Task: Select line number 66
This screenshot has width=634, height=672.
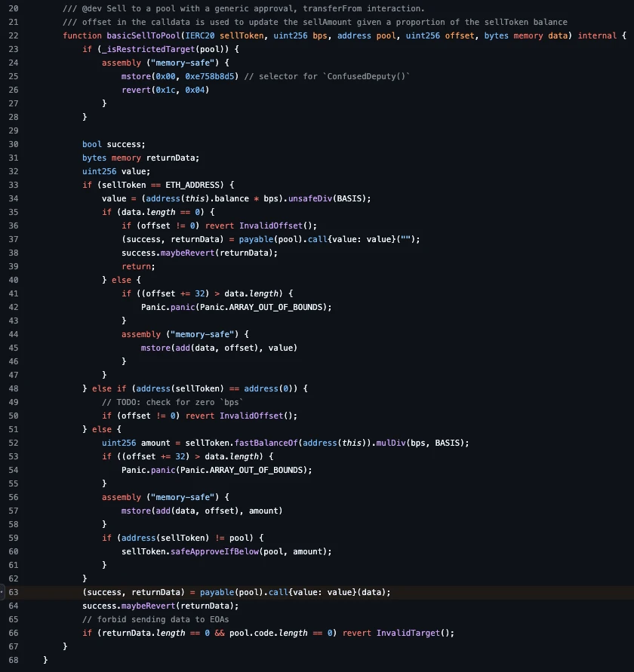Action: point(14,633)
